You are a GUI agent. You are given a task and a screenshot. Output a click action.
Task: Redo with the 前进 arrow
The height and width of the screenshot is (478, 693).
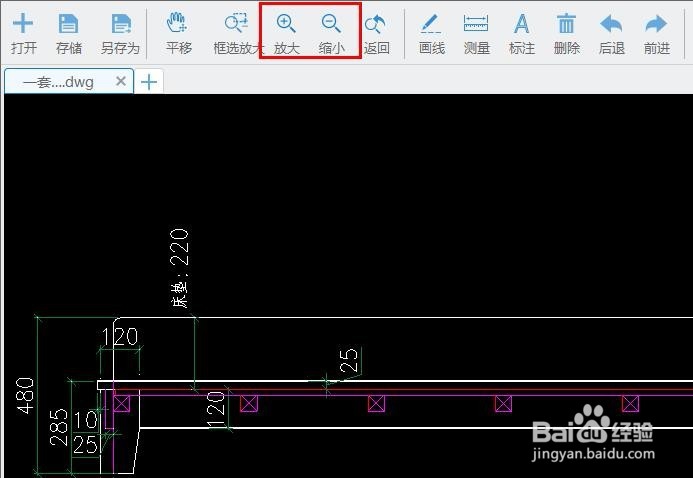[657, 33]
